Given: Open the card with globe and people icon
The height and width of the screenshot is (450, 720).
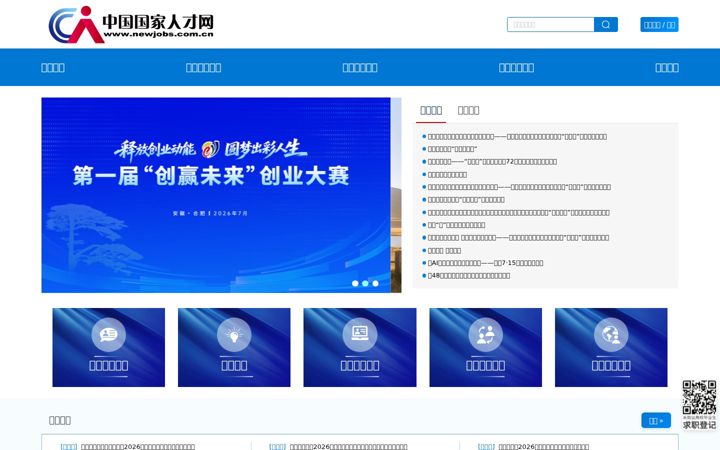Looking at the screenshot, I should [x=611, y=347].
